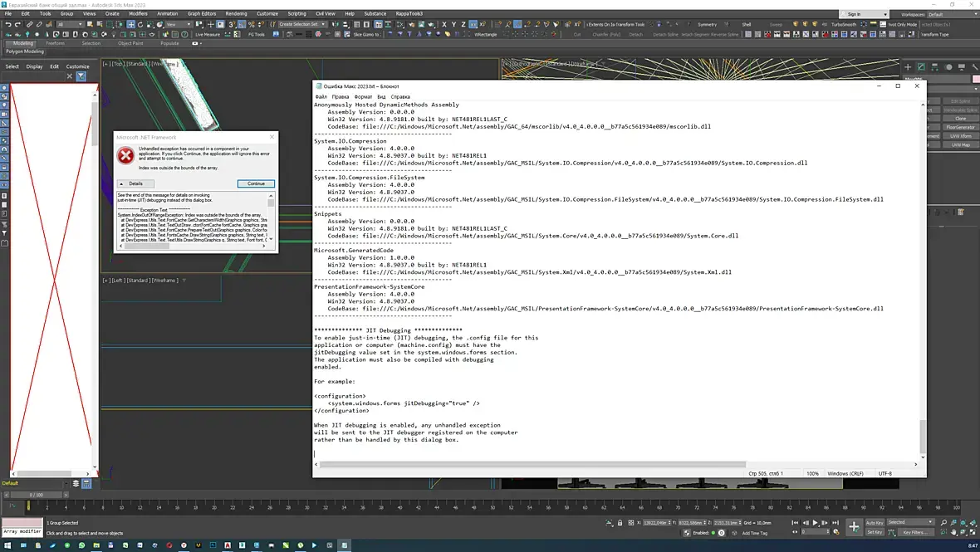Click the Shell toolbar button

[x=747, y=24]
